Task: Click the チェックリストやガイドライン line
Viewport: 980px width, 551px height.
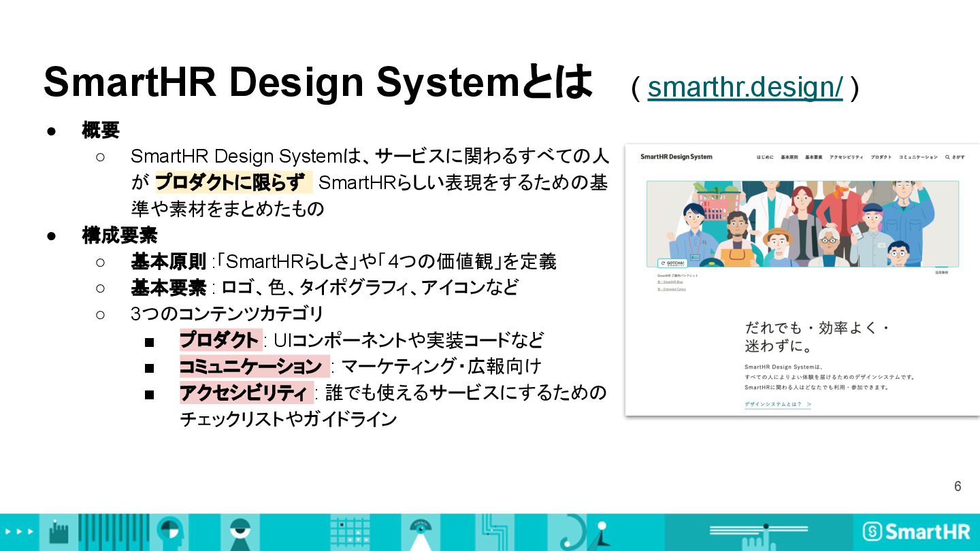Action: point(289,419)
